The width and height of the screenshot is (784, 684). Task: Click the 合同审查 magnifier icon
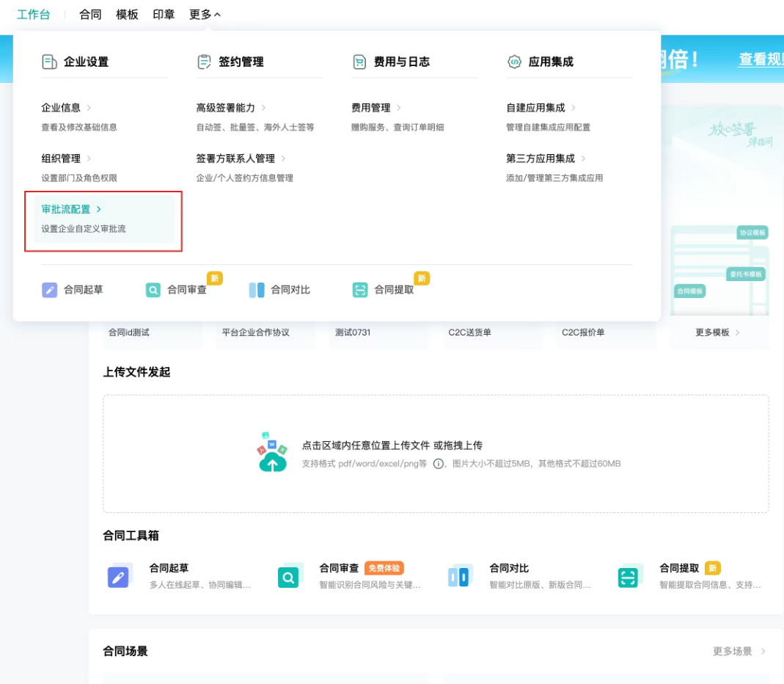[x=153, y=290]
